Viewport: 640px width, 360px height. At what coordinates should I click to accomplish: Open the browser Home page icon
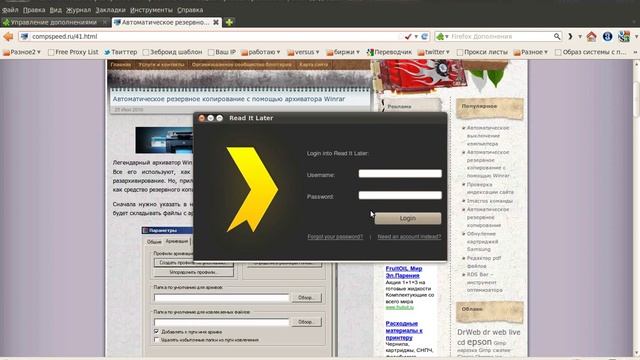tap(591, 37)
